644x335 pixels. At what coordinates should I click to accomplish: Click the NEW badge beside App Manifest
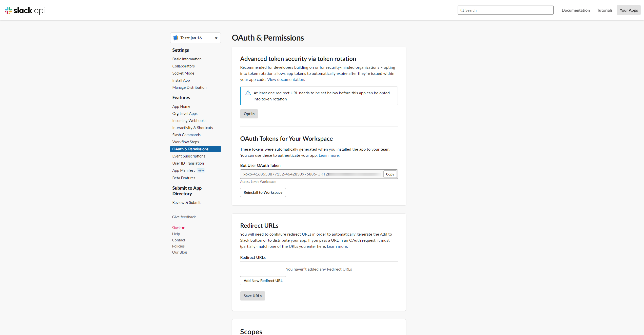tap(201, 171)
